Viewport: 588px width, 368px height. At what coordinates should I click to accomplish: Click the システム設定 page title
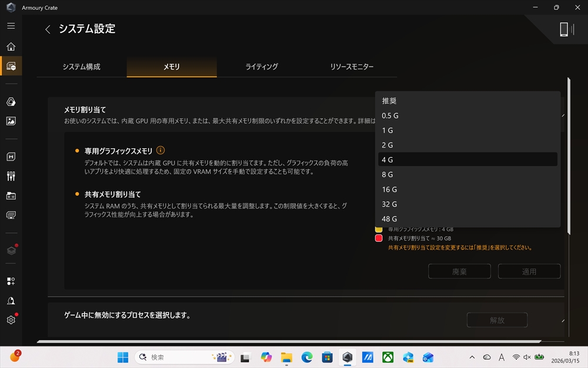[86, 28]
